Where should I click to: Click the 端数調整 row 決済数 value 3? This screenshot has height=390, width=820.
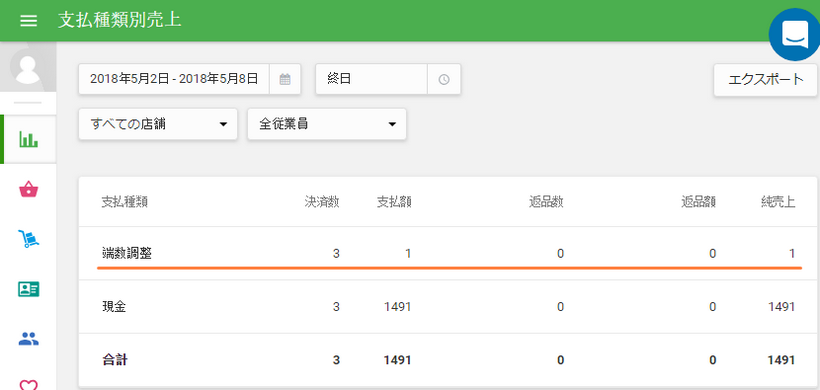click(336, 254)
